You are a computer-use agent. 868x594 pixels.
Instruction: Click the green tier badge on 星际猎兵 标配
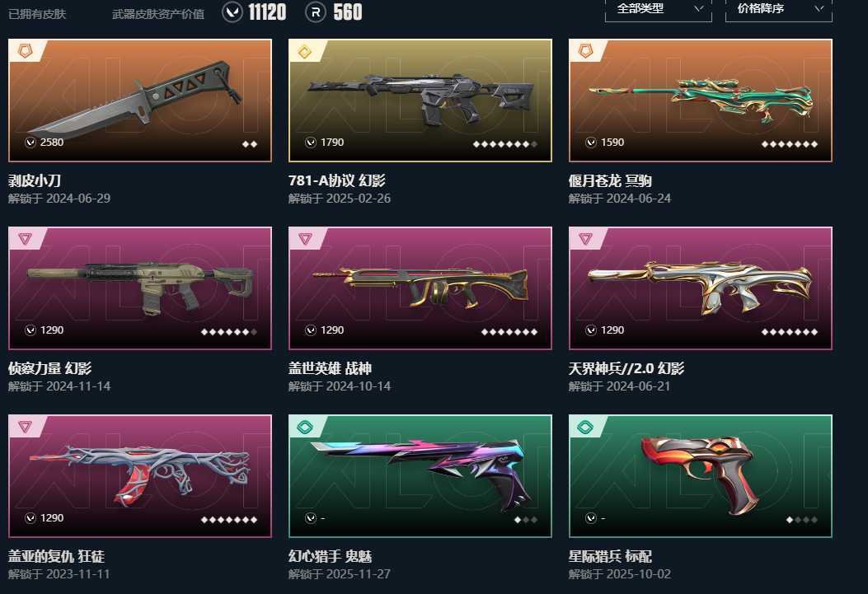pyautogui.click(x=585, y=427)
